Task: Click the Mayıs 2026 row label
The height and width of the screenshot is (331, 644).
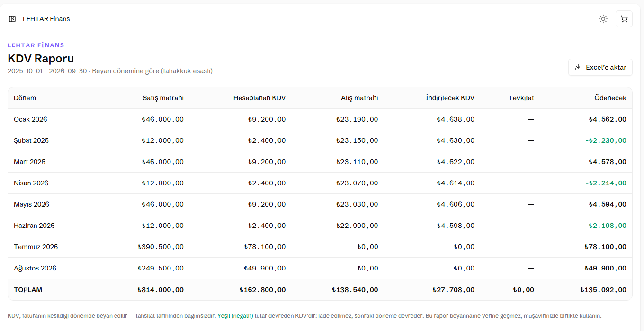Action: tap(32, 204)
